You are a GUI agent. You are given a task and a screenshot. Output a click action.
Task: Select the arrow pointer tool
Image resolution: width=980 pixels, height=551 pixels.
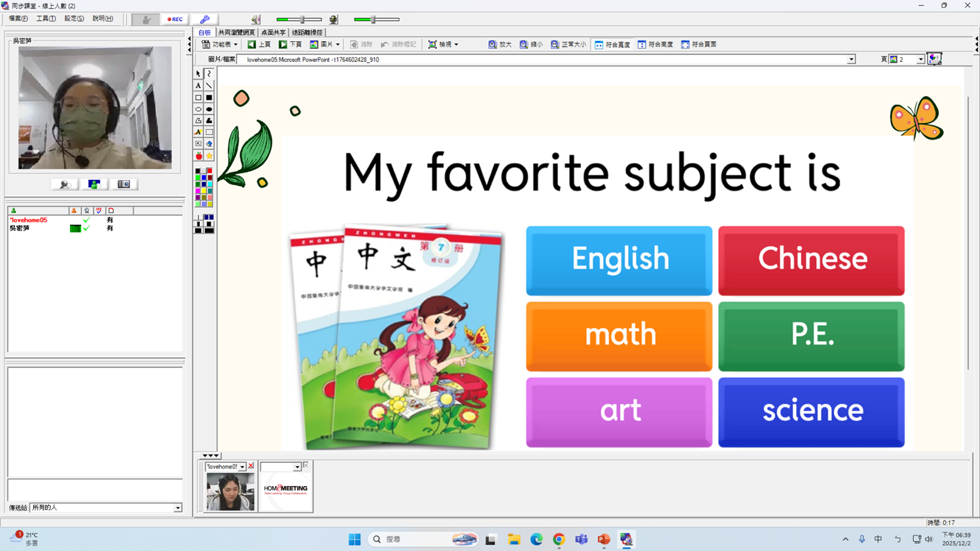pos(198,74)
